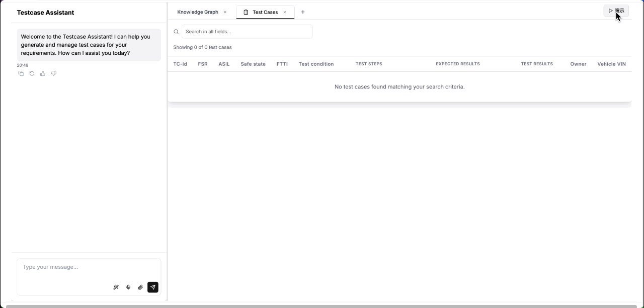Open a new tab with the plus button

coord(302,12)
